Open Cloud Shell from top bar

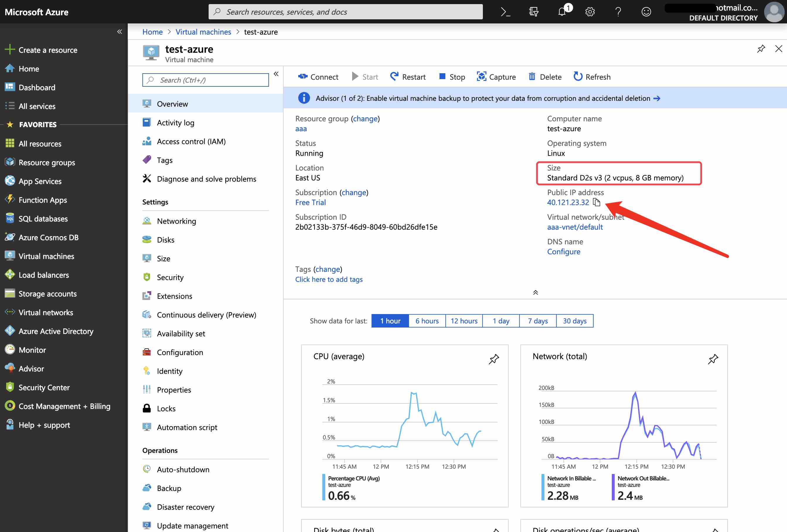tap(505, 12)
